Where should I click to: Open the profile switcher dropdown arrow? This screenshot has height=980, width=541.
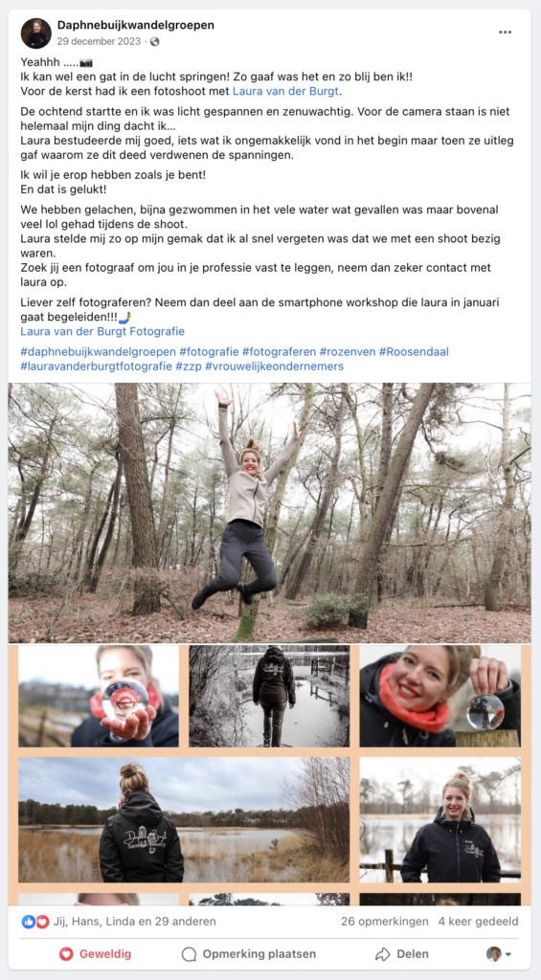[507, 954]
